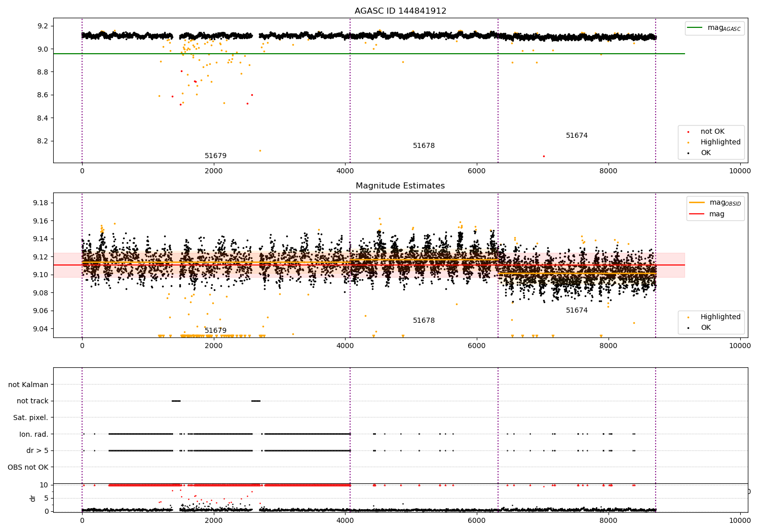Click the 8.2 y-axis tick label
This screenshot has height=532, width=760.
[x=43, y=141]
